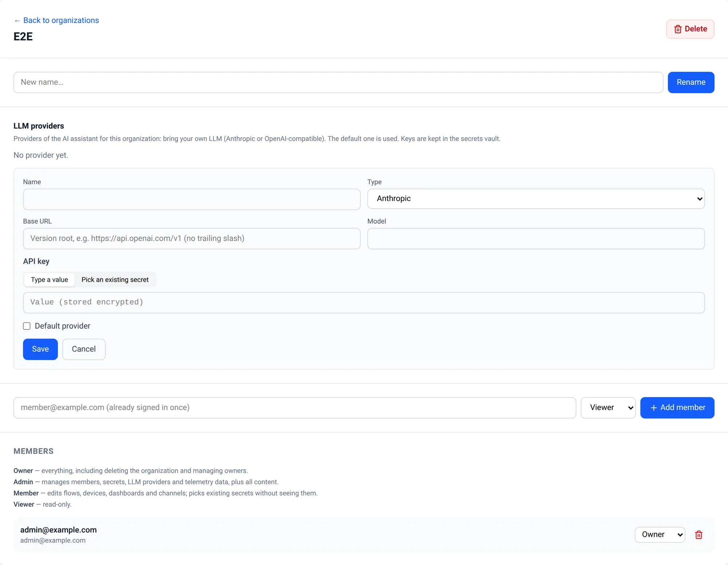Click the Viewer — read-only description line
This screenshot has height=565, width=728.
(43, 505)
